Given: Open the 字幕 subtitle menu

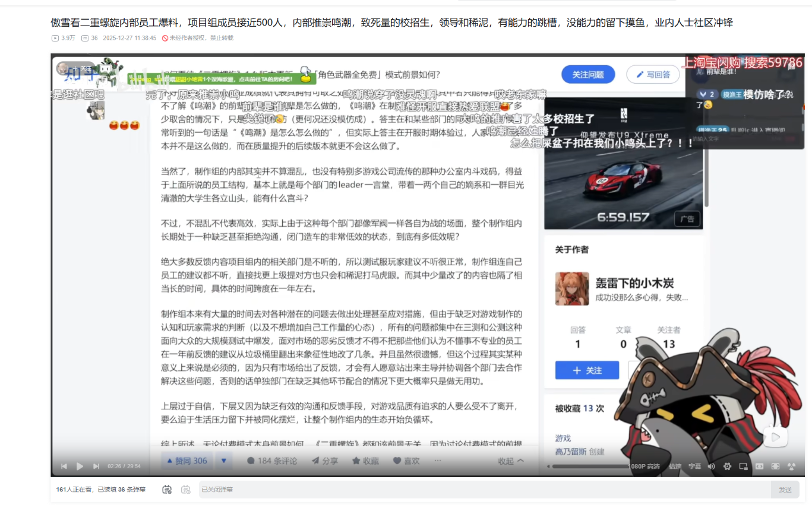Looking at the screenshot, I should [x=694, y=466].
